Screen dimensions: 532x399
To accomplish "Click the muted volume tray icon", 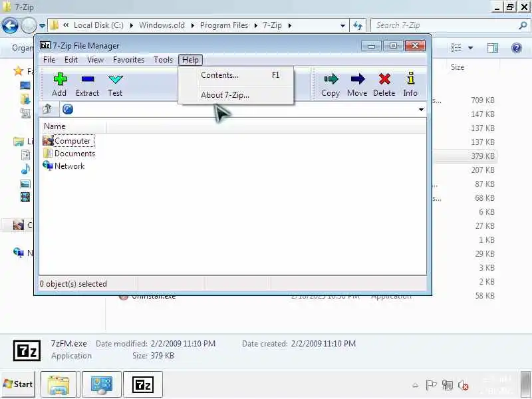I will point(464,385).
